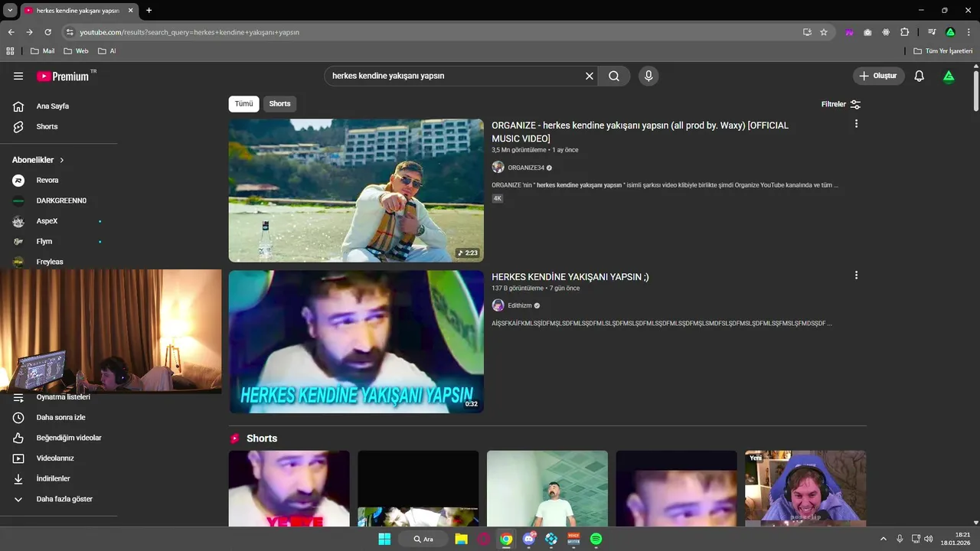
Task: Click the camera extension icon
Action: pos(867,32)
